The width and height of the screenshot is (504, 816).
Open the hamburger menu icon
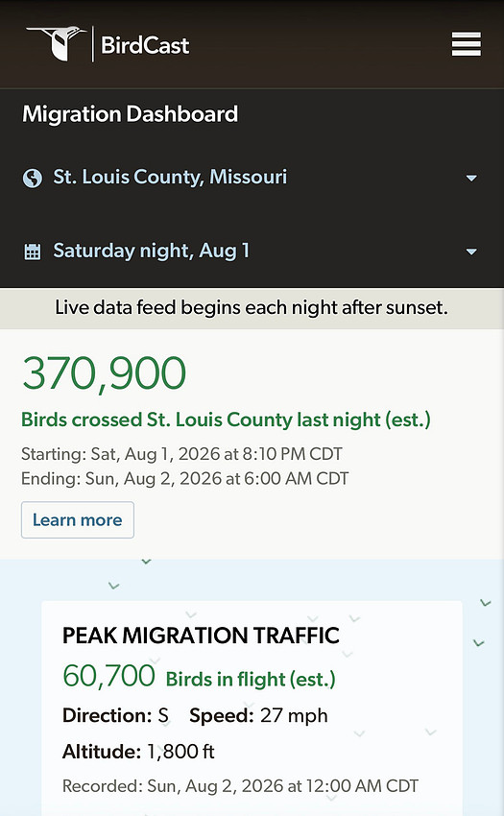point(466,44)
